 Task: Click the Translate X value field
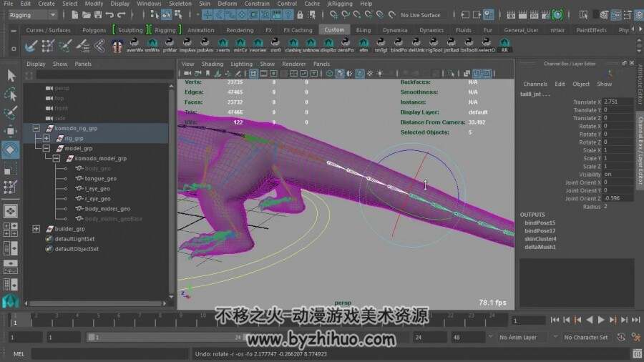(618, 102)
